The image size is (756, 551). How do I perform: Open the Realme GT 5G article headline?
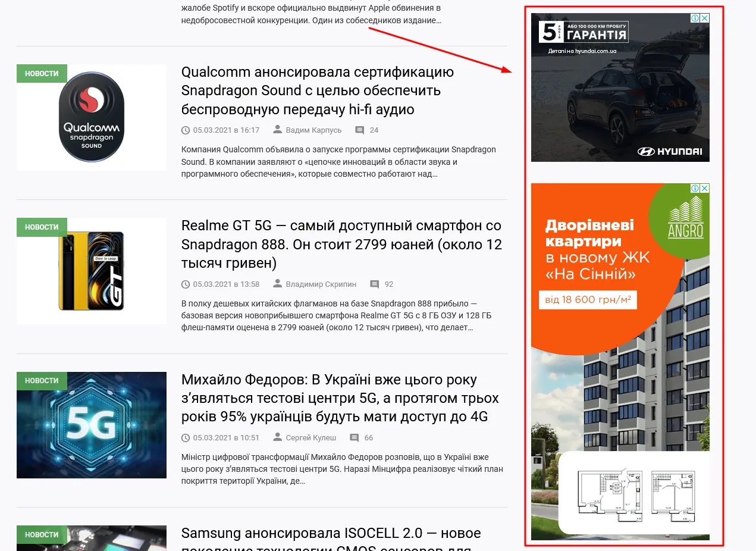[x=341, y=244]
